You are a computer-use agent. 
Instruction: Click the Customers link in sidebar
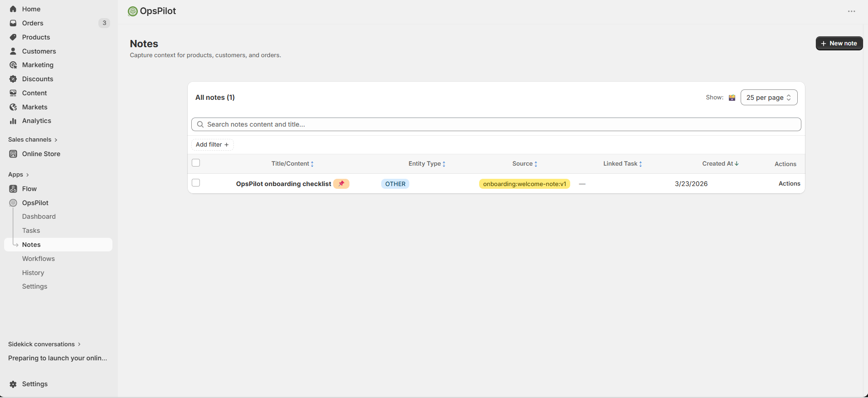[x=39, y=51]
